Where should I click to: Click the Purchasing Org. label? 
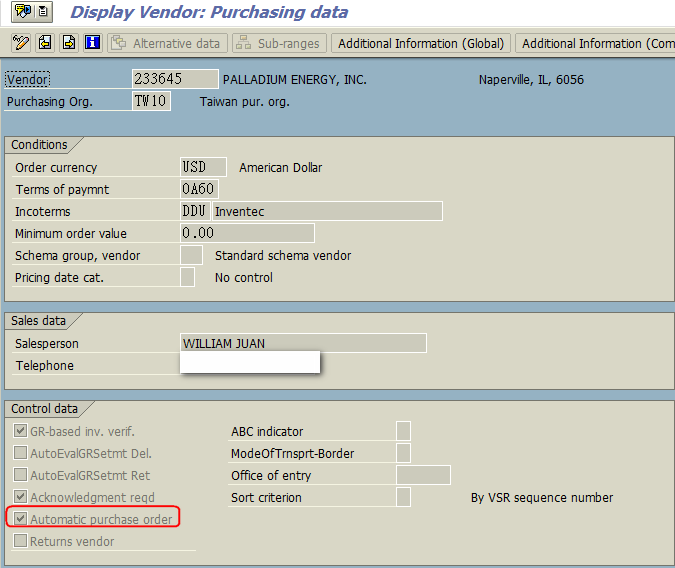[x=50, y=102]
